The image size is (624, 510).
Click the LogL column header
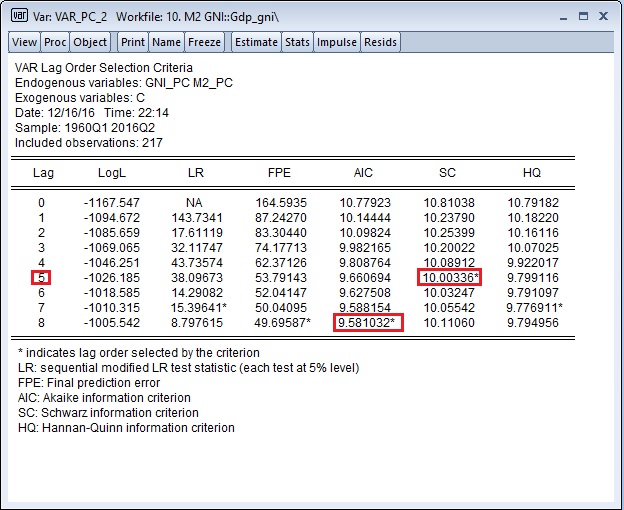pos(111,173)
